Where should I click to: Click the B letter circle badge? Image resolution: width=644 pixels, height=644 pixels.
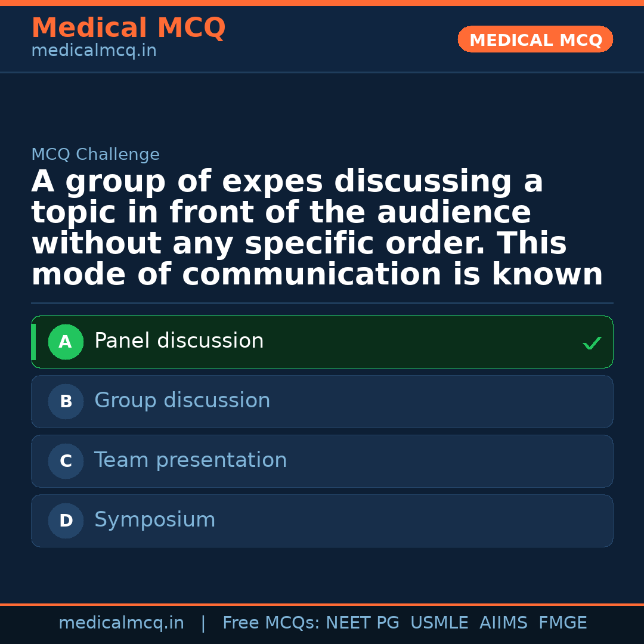66,401
